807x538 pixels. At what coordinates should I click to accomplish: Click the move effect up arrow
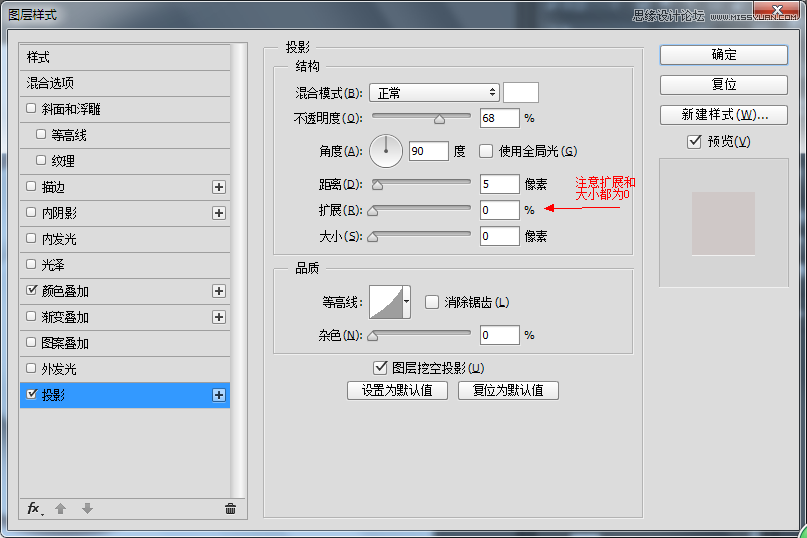click(60, 508)
